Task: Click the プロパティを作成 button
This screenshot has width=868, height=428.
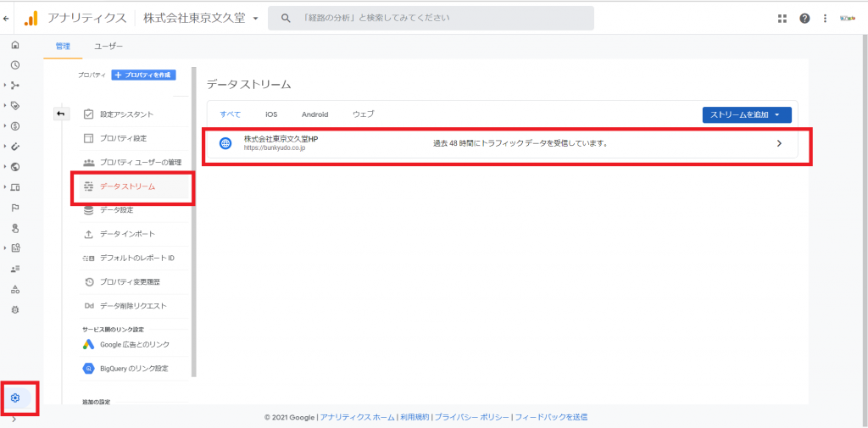Action: tap(143, 75)
